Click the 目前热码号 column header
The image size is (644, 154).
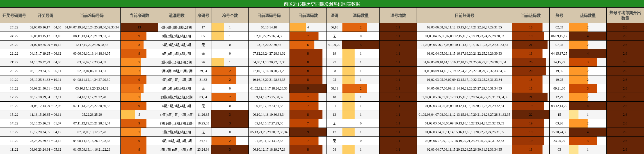(465, 15)
